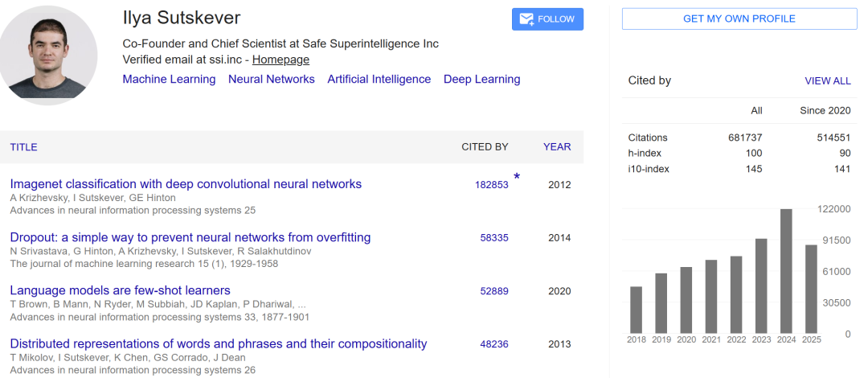Click the envelope icon on Follow button
868x378 pixels.
pos(527,19)
